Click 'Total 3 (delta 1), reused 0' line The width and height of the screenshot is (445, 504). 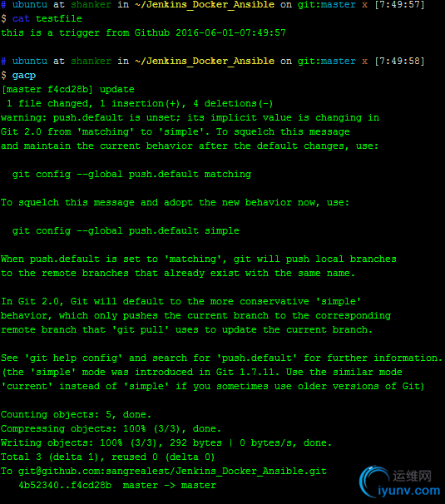point(107,457)
